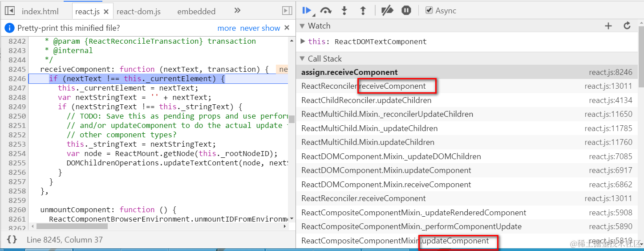Open the index.html tab

(x=40, y=12)
